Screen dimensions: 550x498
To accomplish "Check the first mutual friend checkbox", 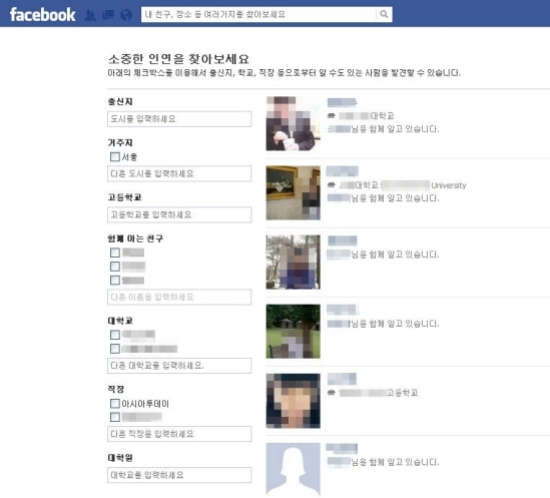I will pyautogui.click(x=115, y=253).
